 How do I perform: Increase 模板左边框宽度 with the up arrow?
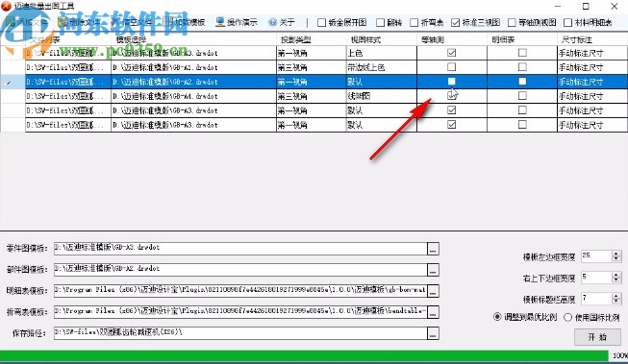tap(616, 253)
